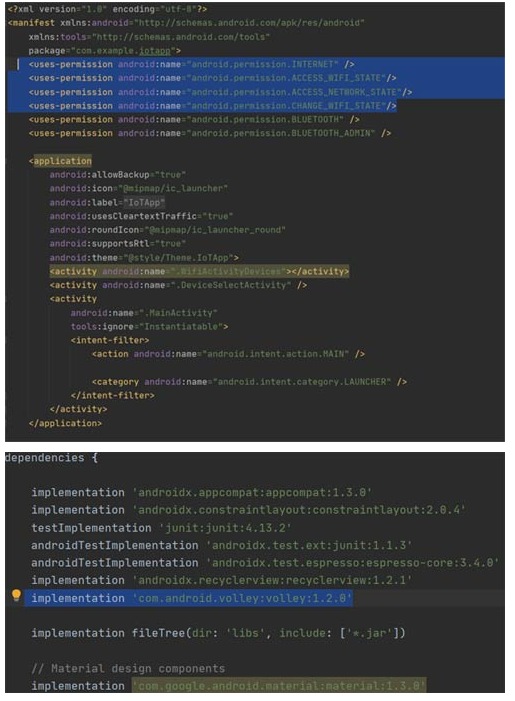
Task: Click the dependencies opening brace line
Action: click(x=51, y=458)
